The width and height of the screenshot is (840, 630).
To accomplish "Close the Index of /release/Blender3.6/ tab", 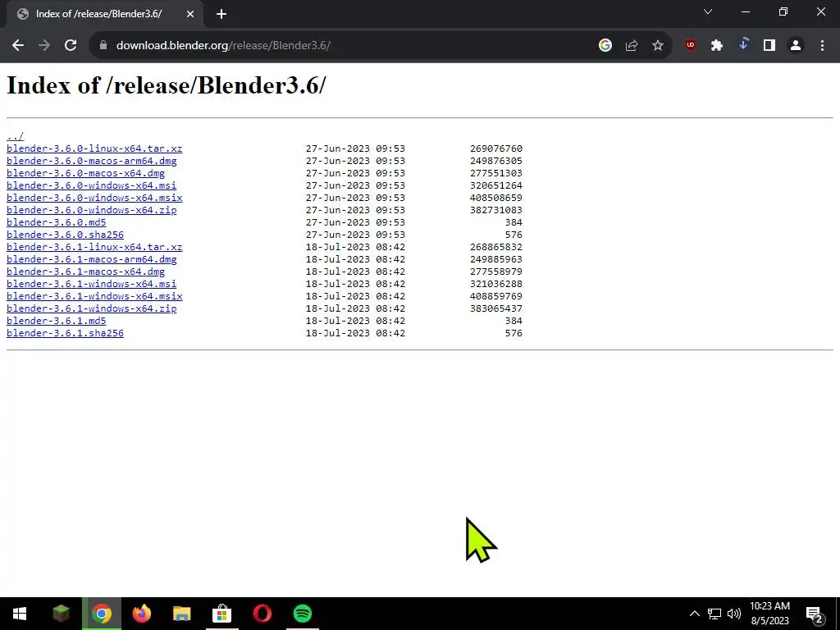I will point(190,14).
